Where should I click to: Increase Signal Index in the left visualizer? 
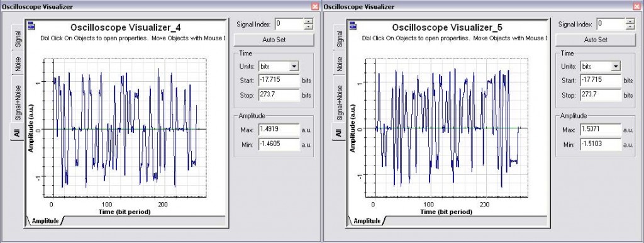(308, 21)
